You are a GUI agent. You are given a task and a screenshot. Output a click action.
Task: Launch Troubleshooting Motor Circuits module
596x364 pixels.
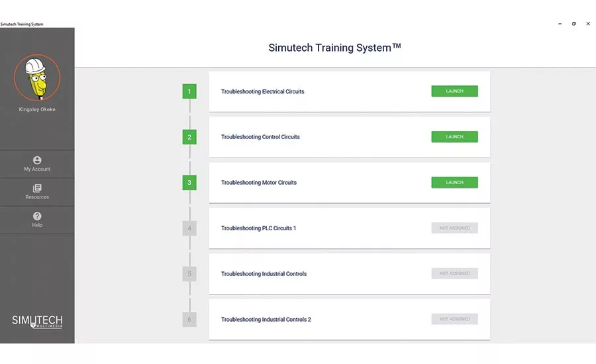coord(454,183)
